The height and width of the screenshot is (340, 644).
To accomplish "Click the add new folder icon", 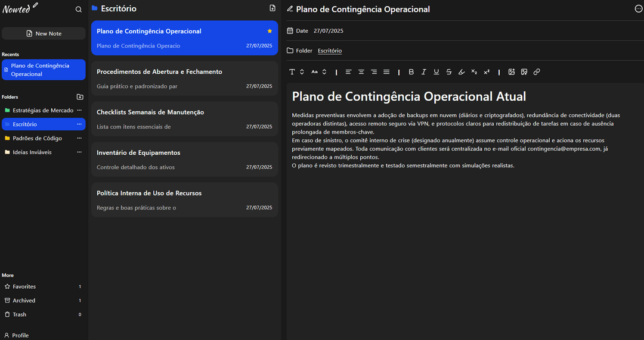I will [80, 97].
